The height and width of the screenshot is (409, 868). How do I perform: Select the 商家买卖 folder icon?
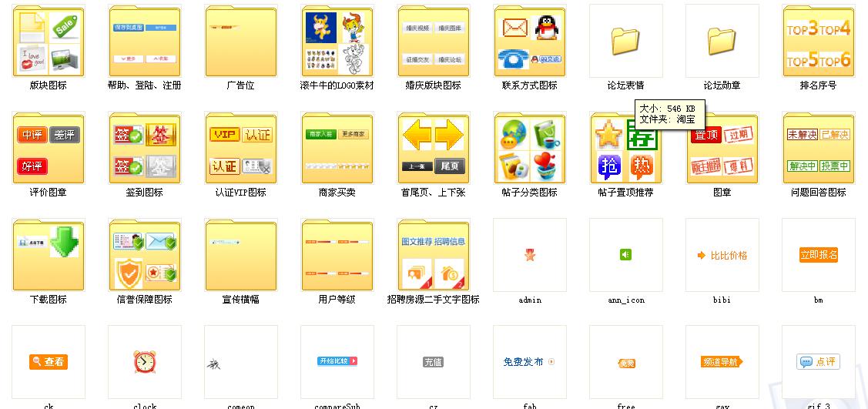click(337, 148)
